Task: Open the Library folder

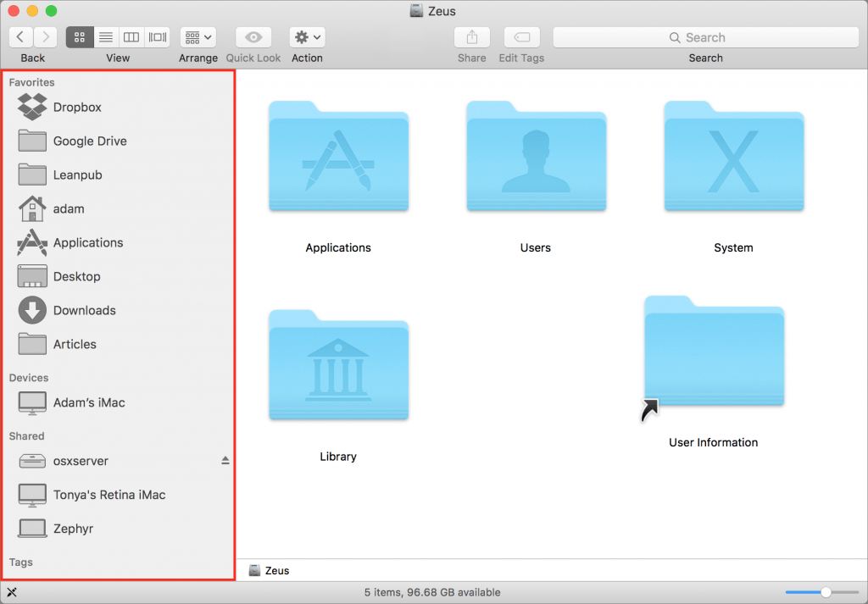Action: coord(338,365)
